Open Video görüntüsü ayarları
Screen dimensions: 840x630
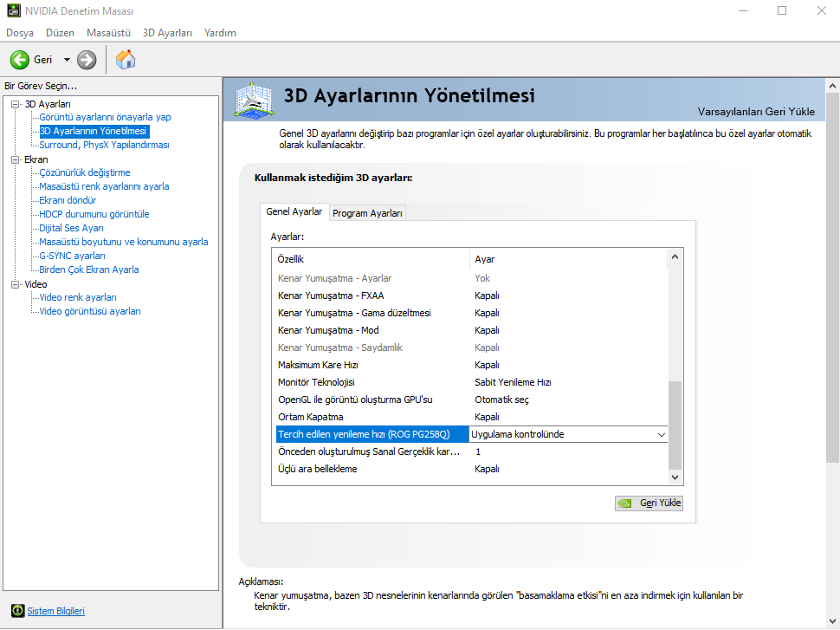(90, 311)
